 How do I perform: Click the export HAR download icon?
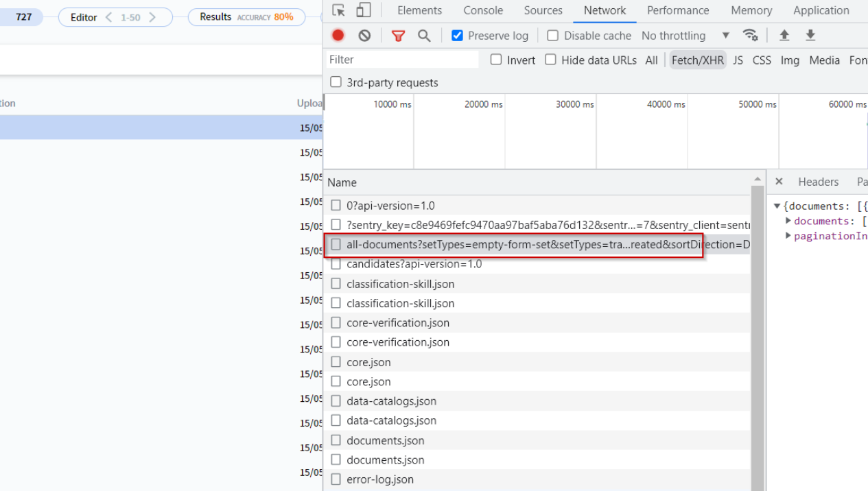pos(810,36)
